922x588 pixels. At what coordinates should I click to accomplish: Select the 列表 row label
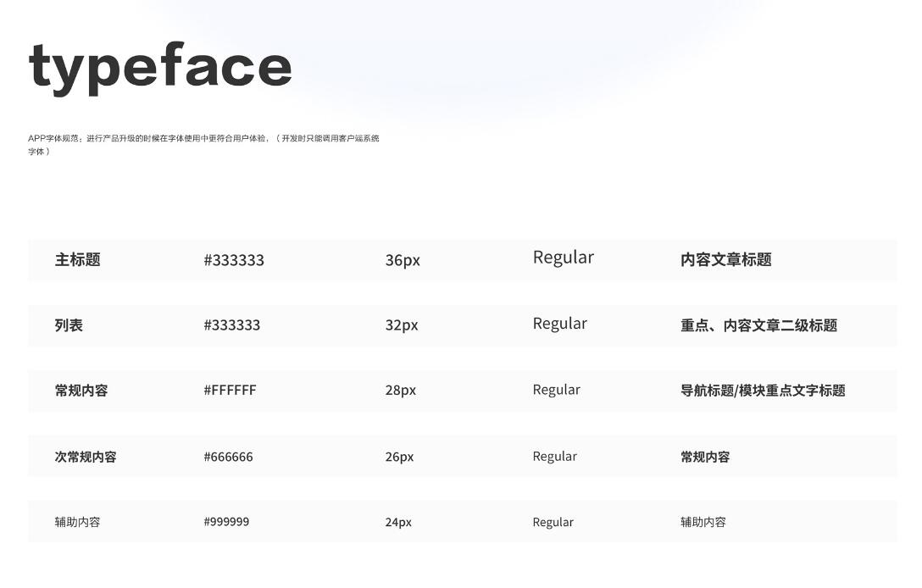pos(69,325)
